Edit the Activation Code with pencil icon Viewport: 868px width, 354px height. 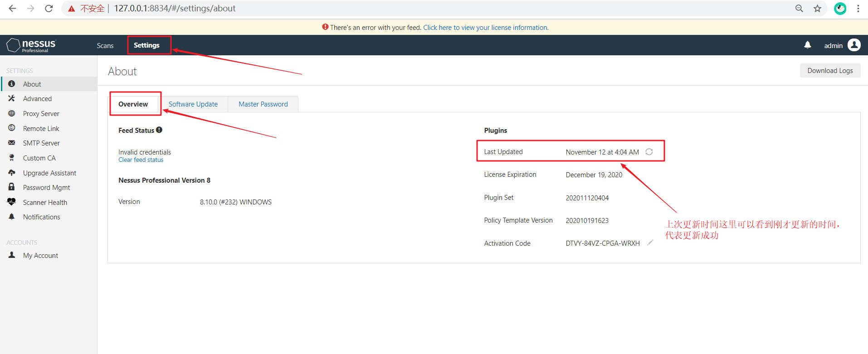point(650,242)
